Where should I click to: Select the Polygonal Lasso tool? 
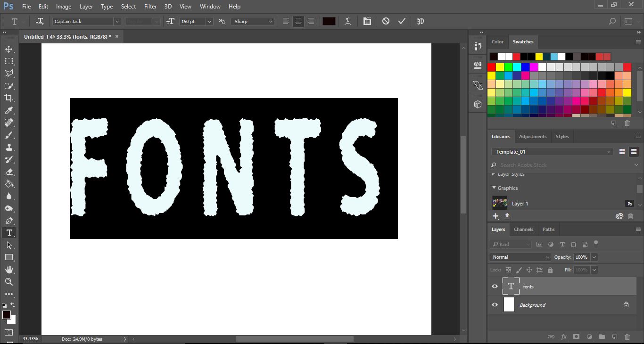click(x=9, y=74)
